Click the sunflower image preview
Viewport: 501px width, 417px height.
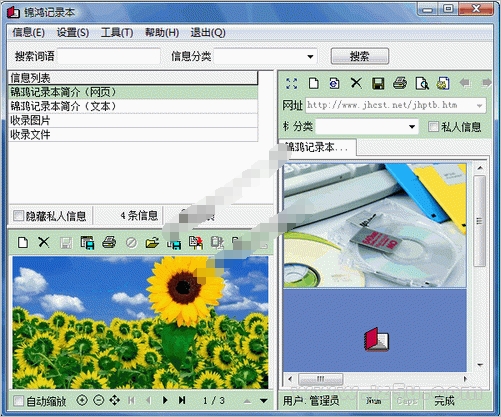(140, 322)
